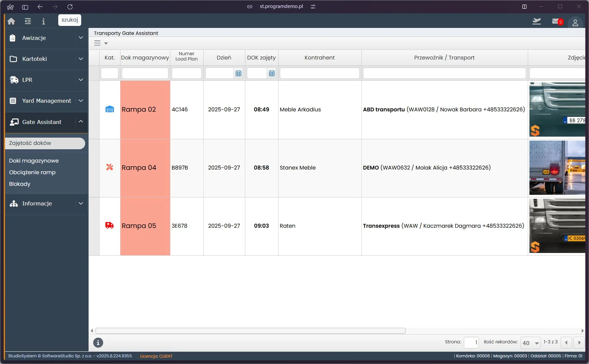Select Doki magazynowe menu item
This screenshot has width=589, height=364.
pos(34,161)
